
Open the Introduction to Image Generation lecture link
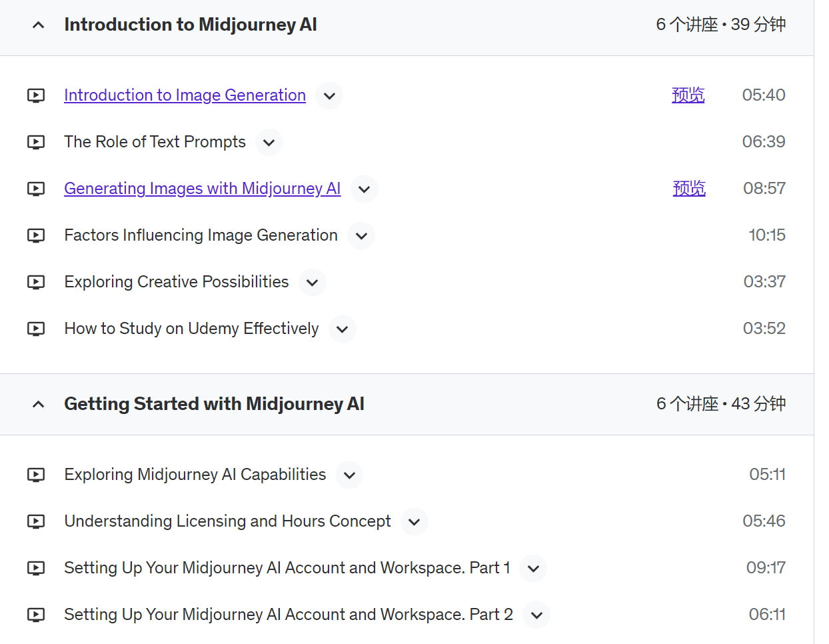click(x=185, y=95)
